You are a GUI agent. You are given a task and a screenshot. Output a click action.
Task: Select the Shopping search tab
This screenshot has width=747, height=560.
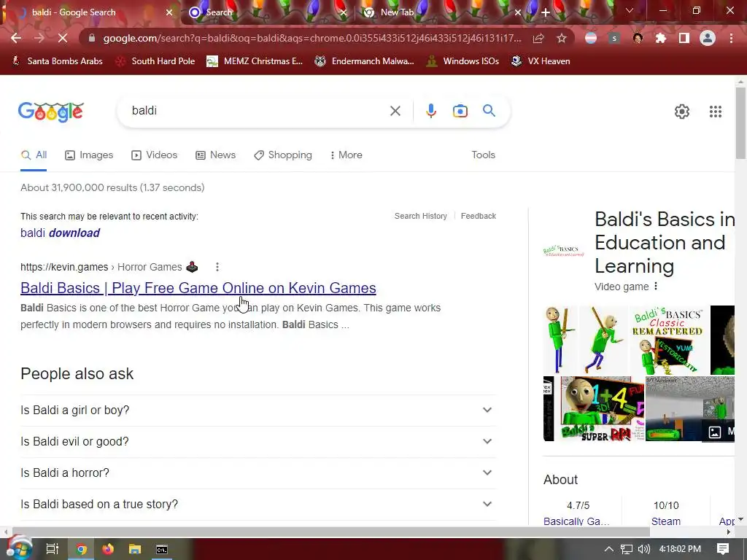click(x=283, y=155)
